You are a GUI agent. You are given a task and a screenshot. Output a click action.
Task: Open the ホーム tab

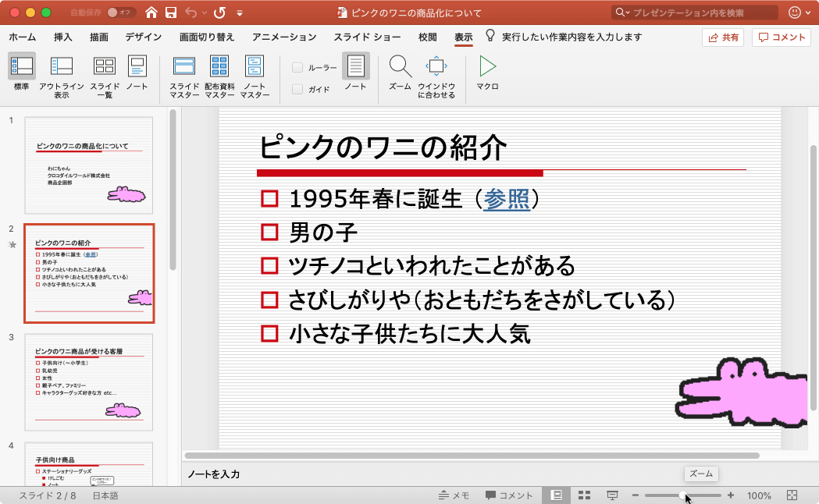(x=23, y=37)
